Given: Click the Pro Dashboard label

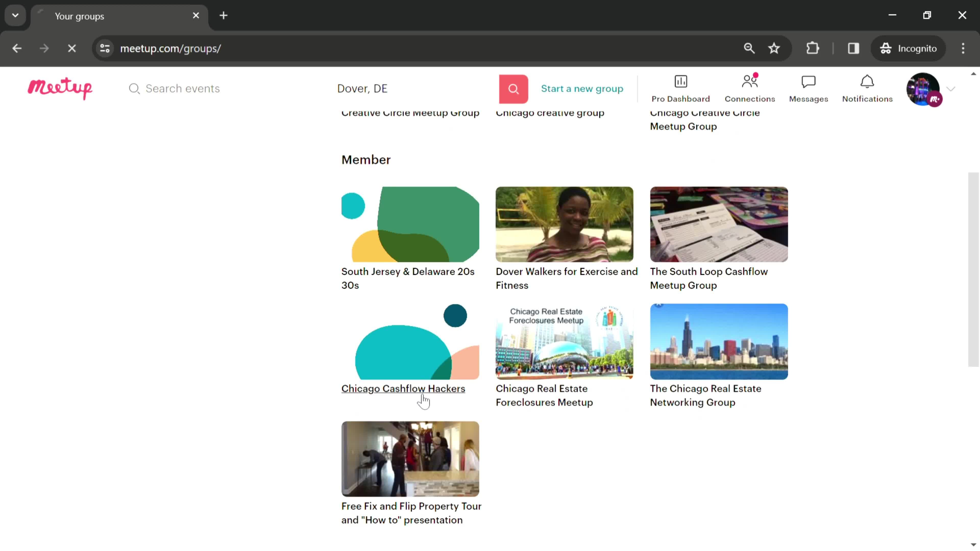Looking at the screenshot, I should tap(681, 99).
